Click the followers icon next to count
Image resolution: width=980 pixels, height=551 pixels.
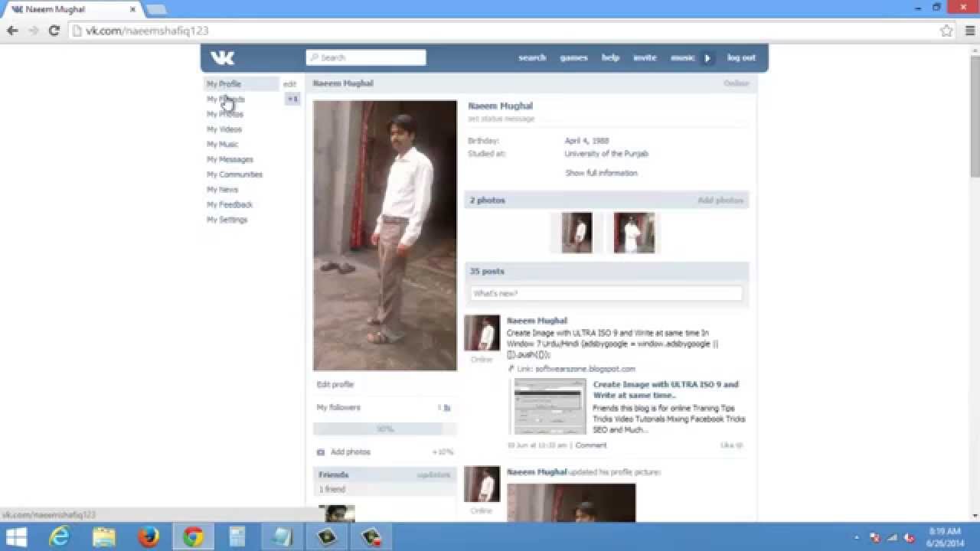click(x=447, y=408)
